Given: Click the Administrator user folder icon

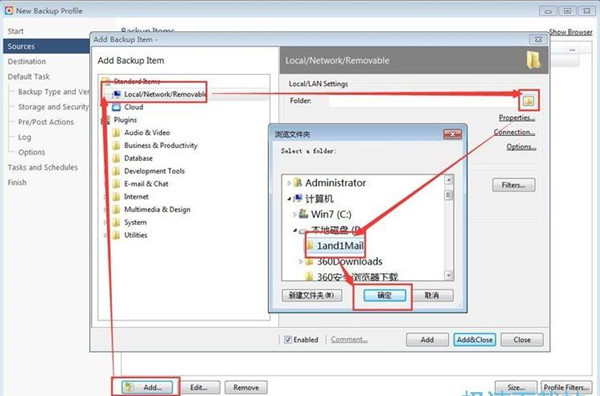Looking at the screenshot, I should pos(298,183).
